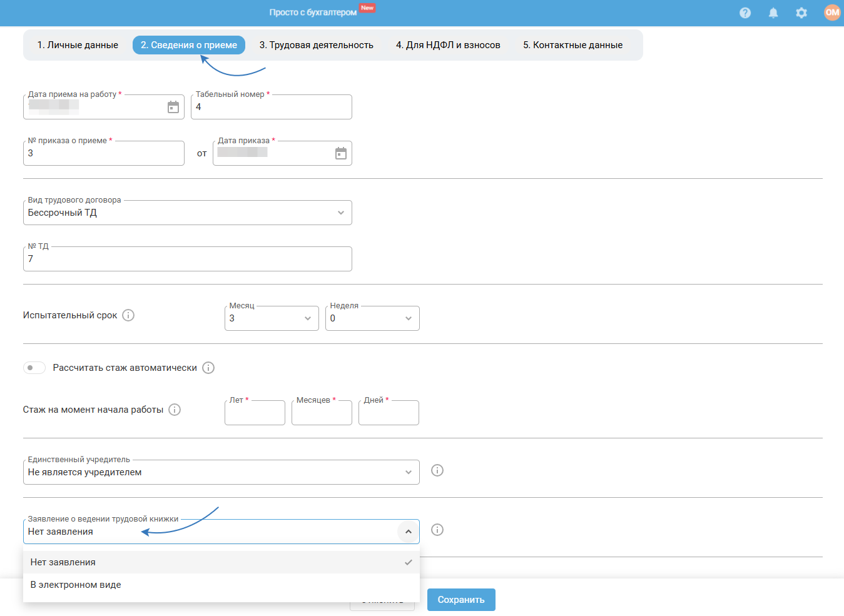The height and width of the screenshot is (616, 844).
Task: Expand the employment contract type dropdown
Action: click(x=188, y=213)
